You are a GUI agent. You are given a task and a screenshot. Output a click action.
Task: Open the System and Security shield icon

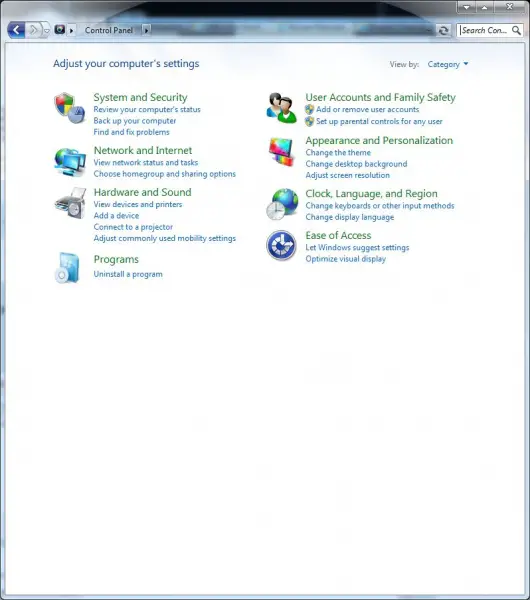click(x=70, y=108)
